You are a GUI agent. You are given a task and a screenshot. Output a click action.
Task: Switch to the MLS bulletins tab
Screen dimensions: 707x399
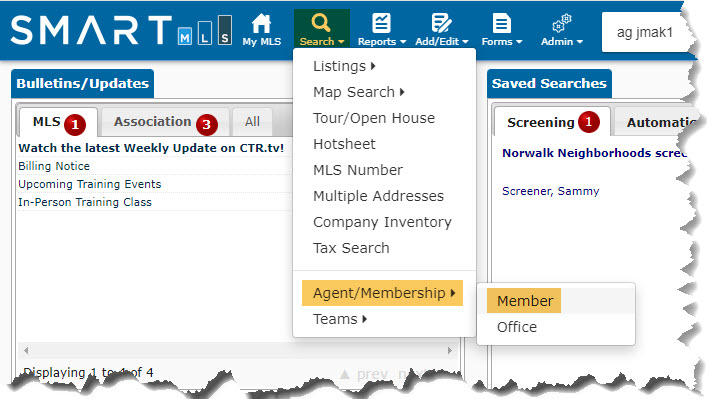pyautogui.click(x=58, y=122)
